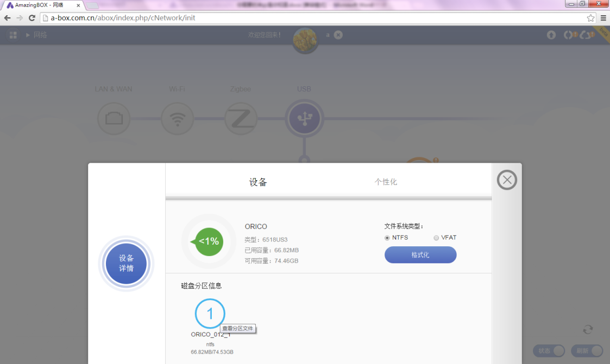The image size is (610, 364).
Task: Click the 格式化 format button
Action: coord(420,255)
